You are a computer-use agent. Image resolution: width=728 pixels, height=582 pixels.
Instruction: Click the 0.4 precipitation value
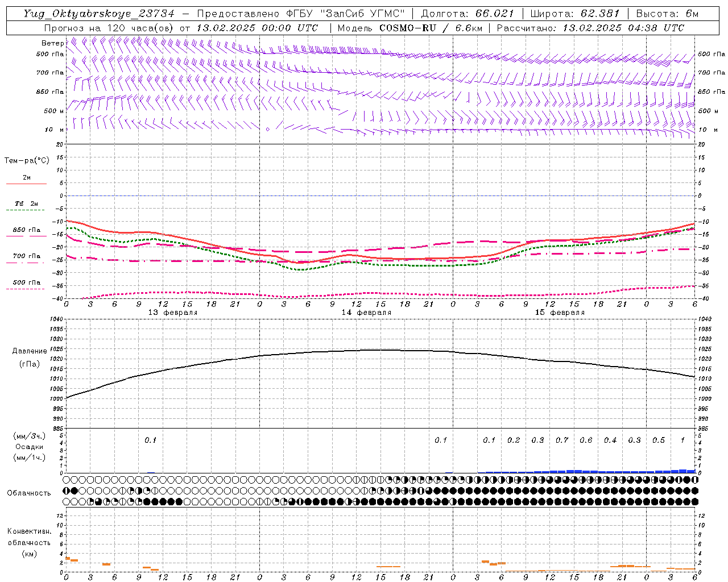(610, 440)
